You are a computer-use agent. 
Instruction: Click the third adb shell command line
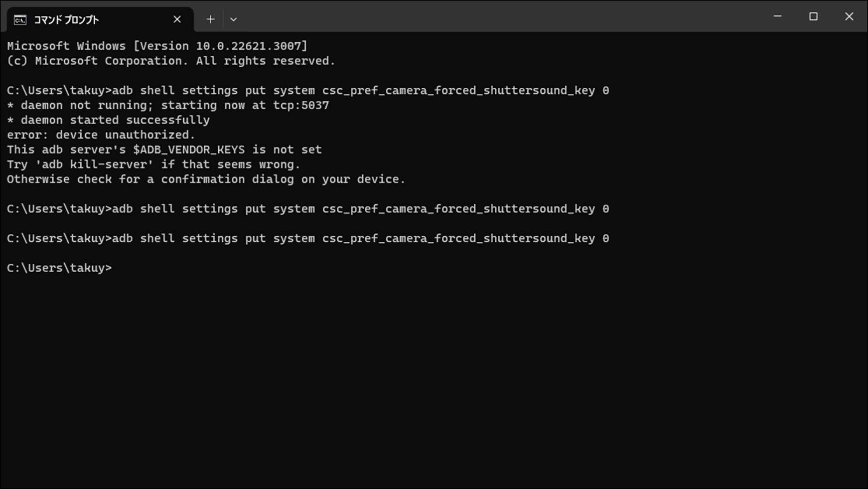(x=307, y=239)
